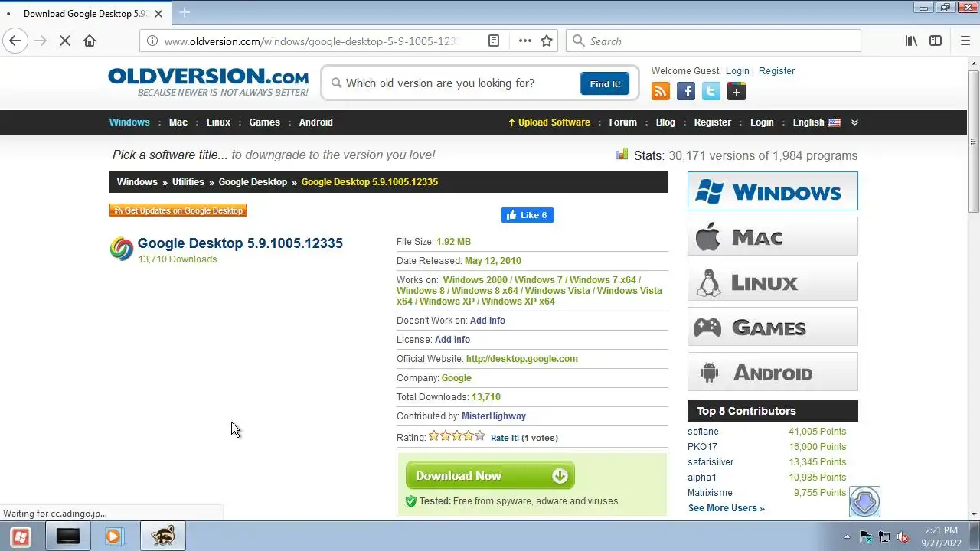Bookmark this page with the star icon
The height and width of the screenshot is (551, 980).
coord(547,41)
